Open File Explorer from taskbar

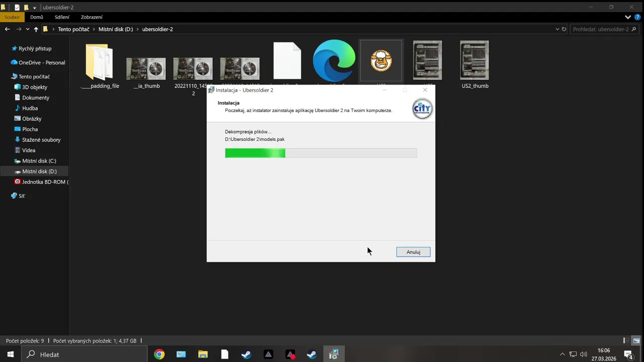(x=203, y=354)
